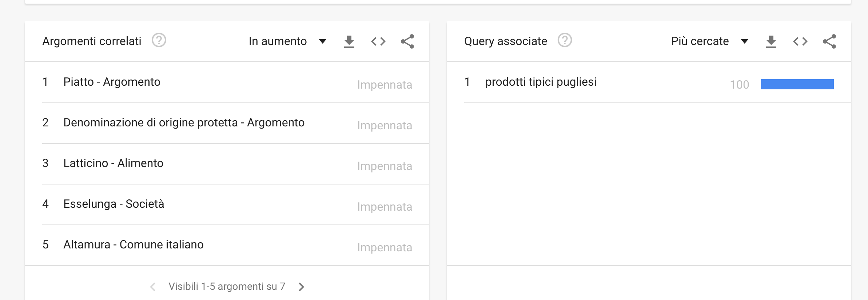Screen dimensions: 868x300
Task: Go to next page of related topics
Action: [301, 287]
